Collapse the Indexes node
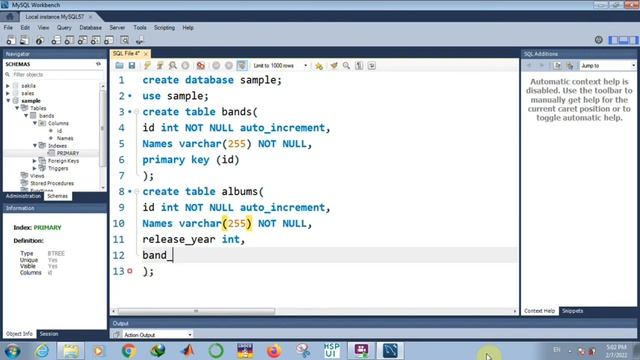Image resolution: width=640 pixels, height=360 pixels. click(35, 146)
